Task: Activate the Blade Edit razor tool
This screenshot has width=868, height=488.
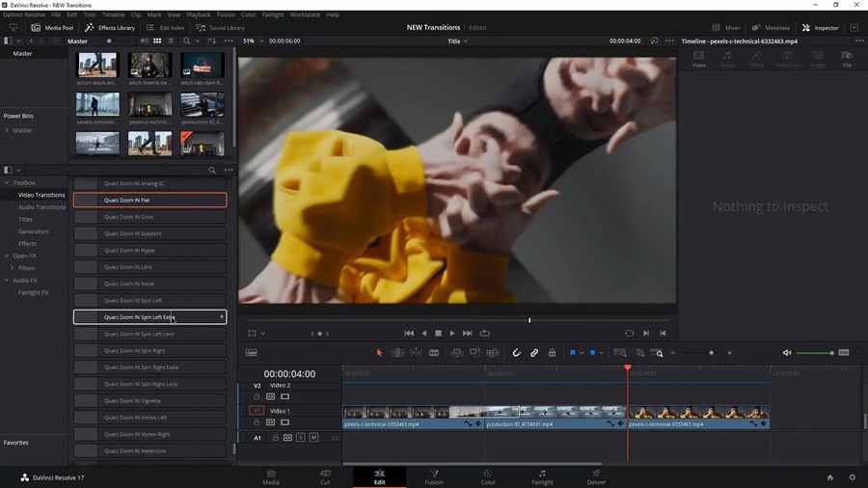Action: (434, 353)
